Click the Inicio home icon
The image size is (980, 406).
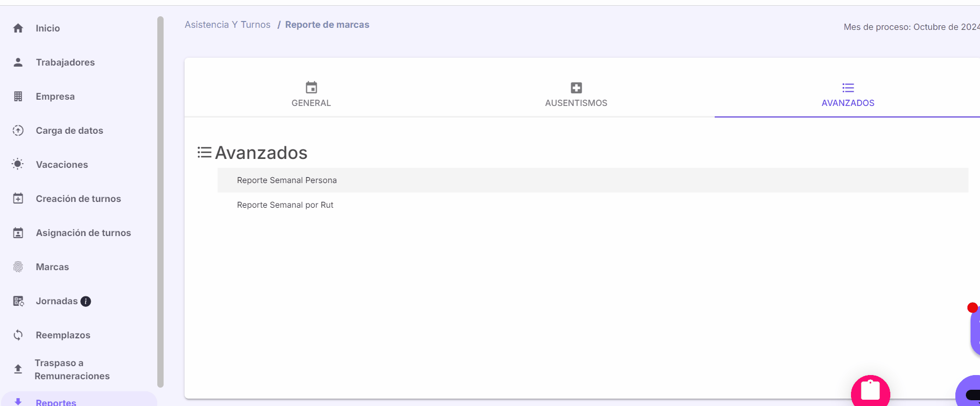18,28
